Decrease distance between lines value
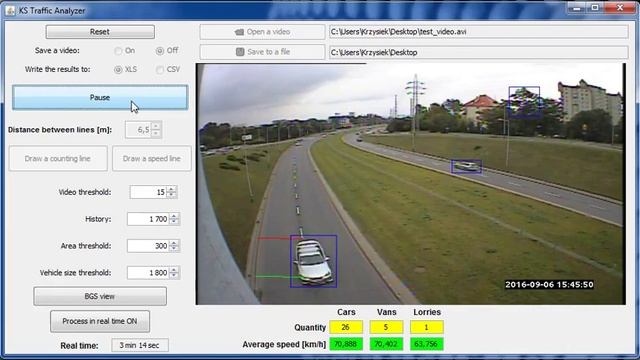 click(x=156, y=133)
